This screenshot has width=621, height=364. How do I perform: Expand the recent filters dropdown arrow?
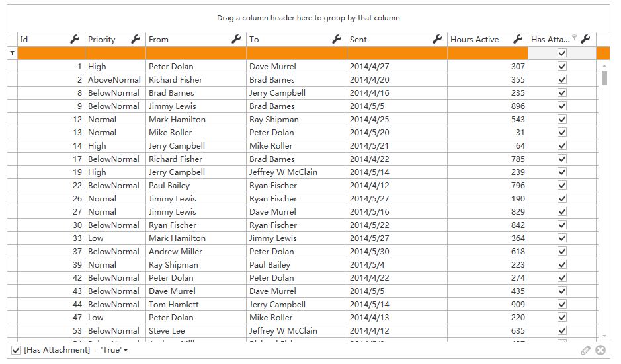(126, 351)
